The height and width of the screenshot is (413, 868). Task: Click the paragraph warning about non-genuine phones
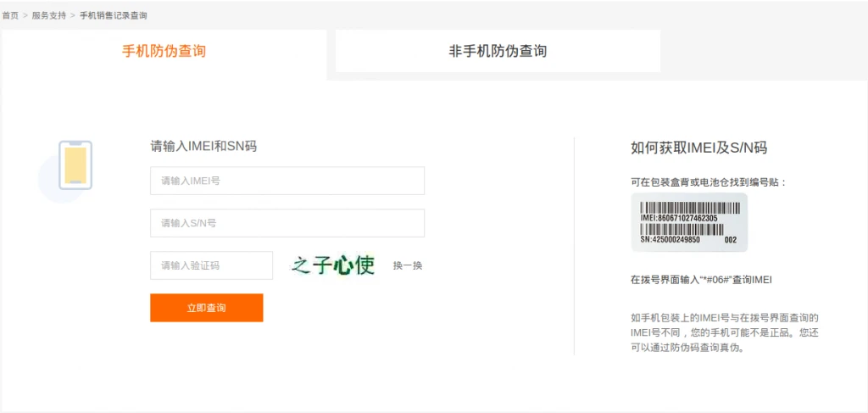(724, 332)
